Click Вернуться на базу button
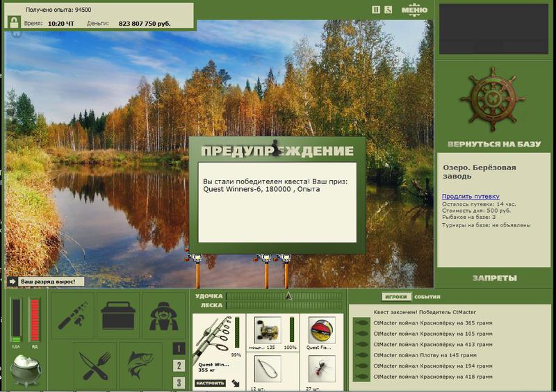 [x=494, y=144]
